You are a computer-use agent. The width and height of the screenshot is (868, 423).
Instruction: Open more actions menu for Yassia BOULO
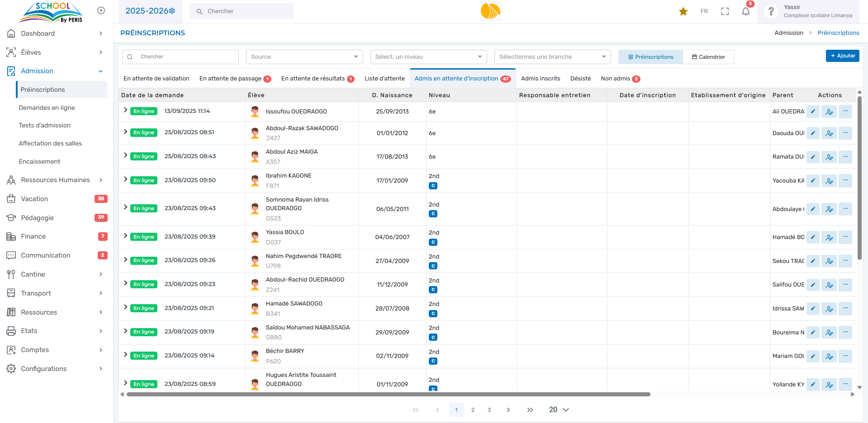[x=845, y=237]
